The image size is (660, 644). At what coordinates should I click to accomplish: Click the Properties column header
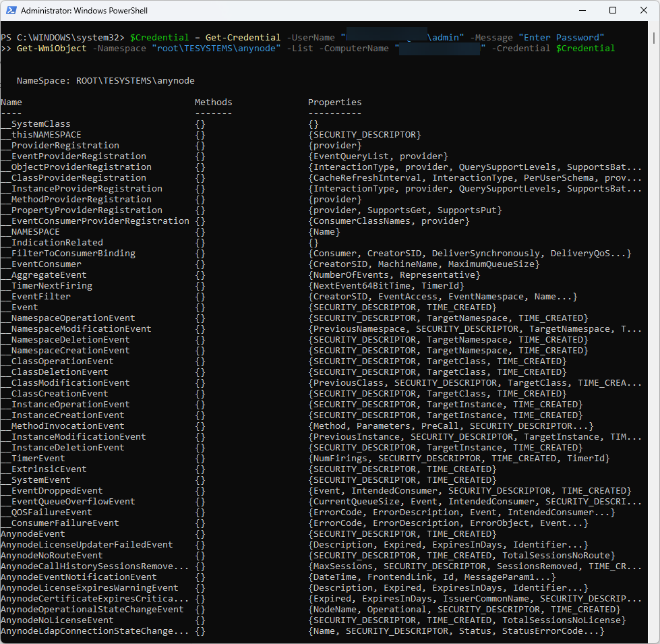[x=334, y=102]
